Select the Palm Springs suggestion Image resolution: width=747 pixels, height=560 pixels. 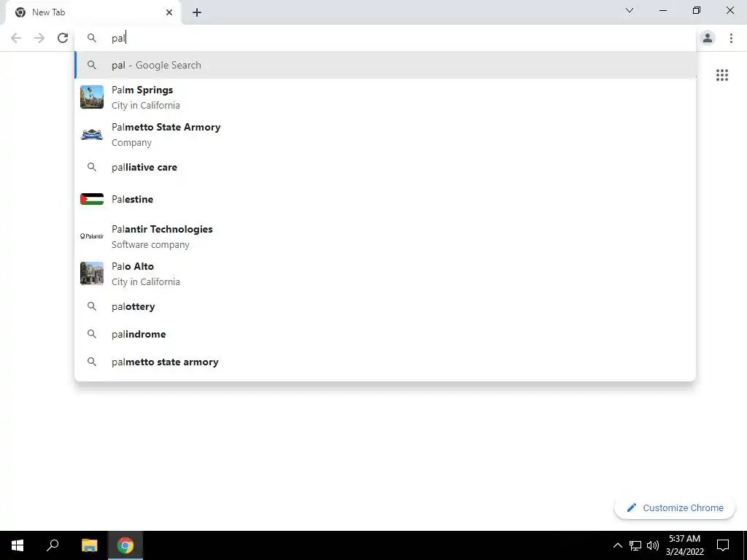385,97
